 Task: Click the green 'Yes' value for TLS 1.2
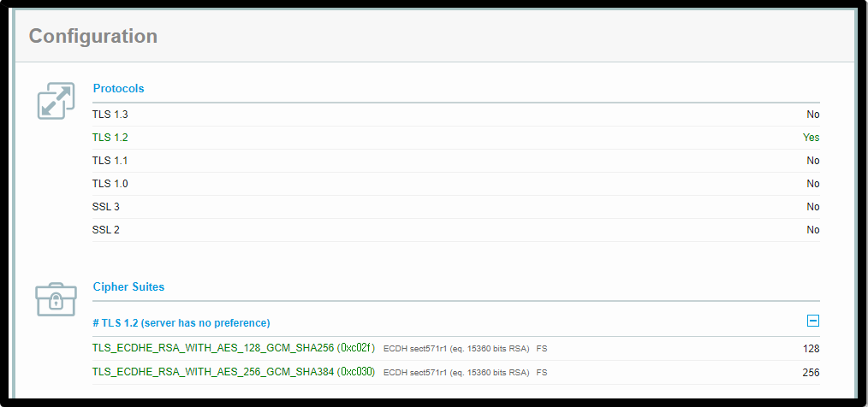(x=811, y=138)
